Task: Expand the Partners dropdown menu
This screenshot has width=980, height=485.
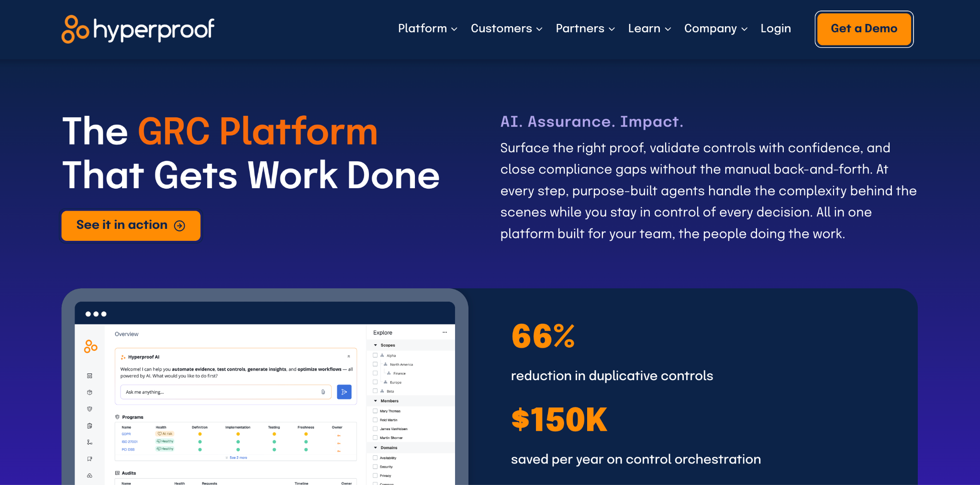Action: (x=585, y=29)
